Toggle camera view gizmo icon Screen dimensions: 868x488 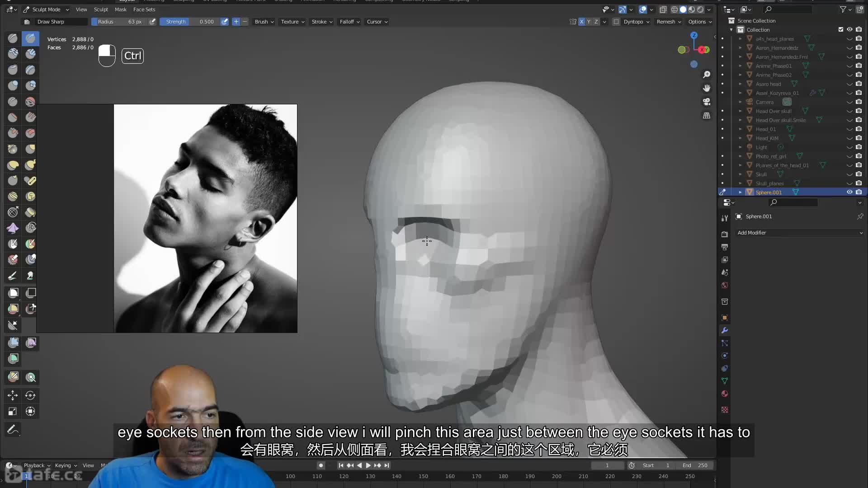coord(707,102)
